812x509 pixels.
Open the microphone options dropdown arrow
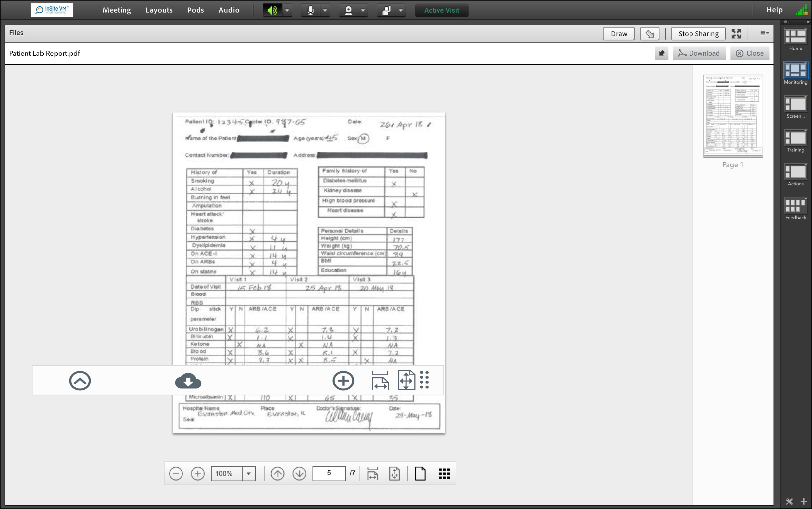[325, 10]
